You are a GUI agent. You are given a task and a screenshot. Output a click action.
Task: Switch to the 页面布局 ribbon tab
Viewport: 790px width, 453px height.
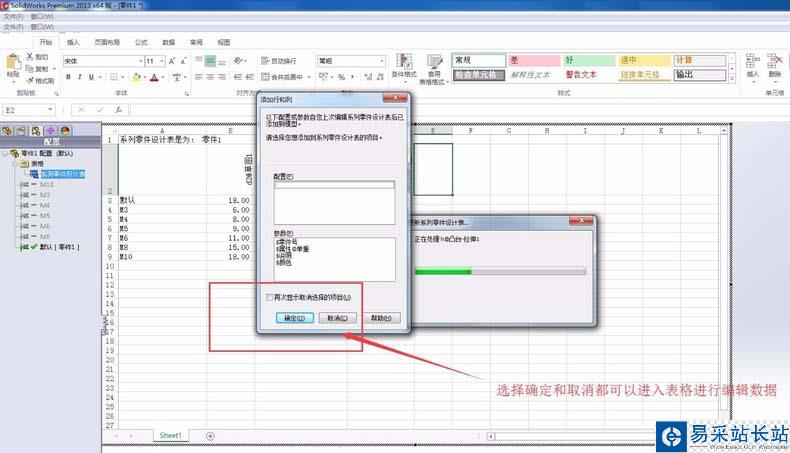tap(107, 42)
